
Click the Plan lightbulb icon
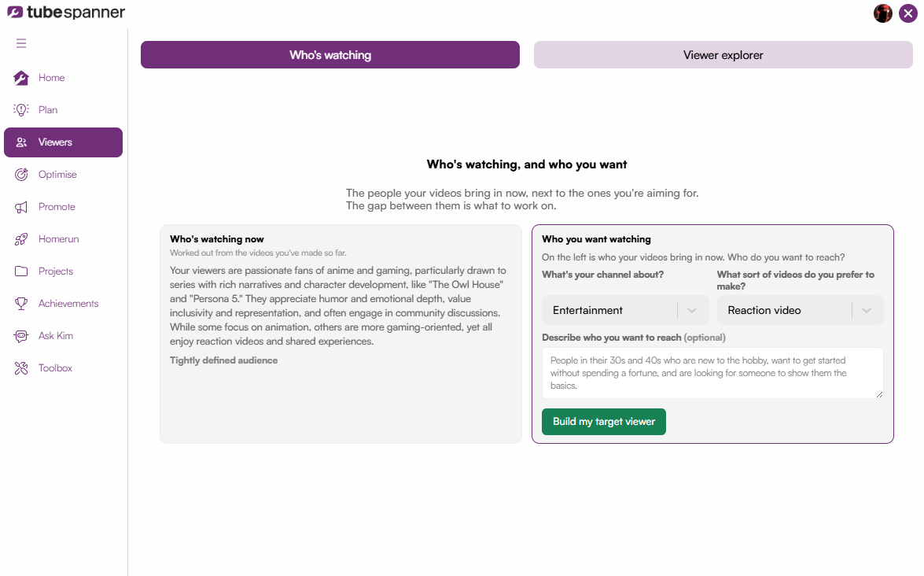(21, 109)
